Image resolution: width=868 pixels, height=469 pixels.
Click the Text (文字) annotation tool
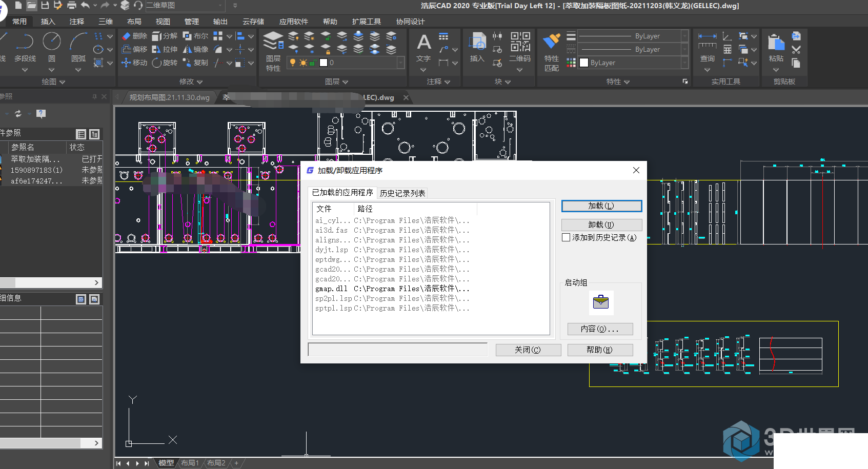click(423, 49)
